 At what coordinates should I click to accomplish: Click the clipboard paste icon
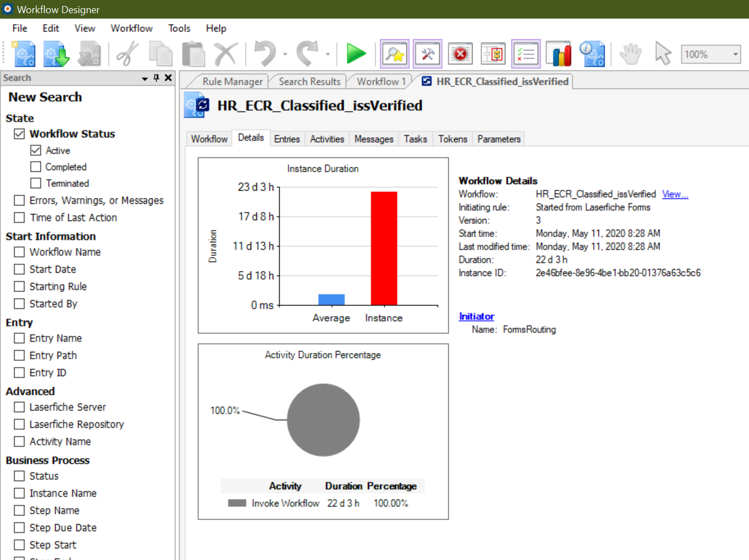(193, 54)
